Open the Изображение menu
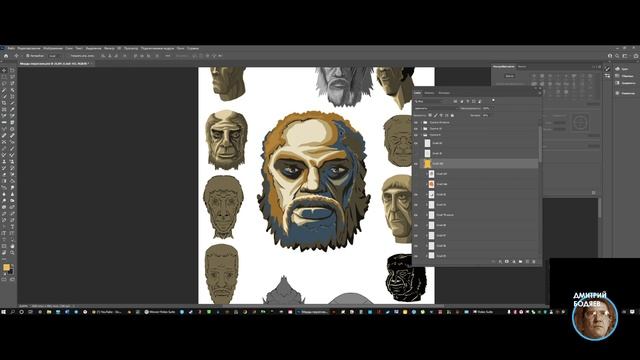This screenshot has width=640, height=360. 53,48
